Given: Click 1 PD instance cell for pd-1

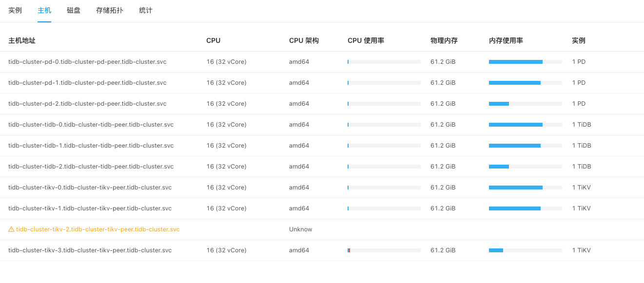Looking at the screenshot, I should [579, 83].
